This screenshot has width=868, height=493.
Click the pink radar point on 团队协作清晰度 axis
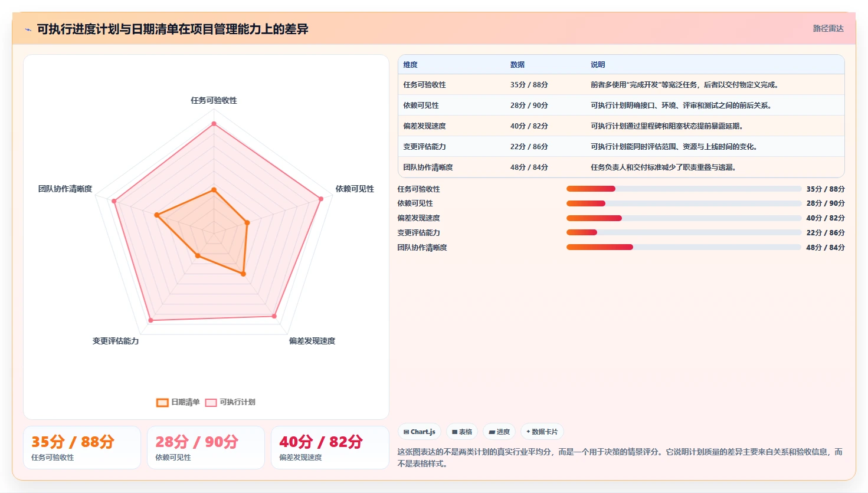[114, 202]
